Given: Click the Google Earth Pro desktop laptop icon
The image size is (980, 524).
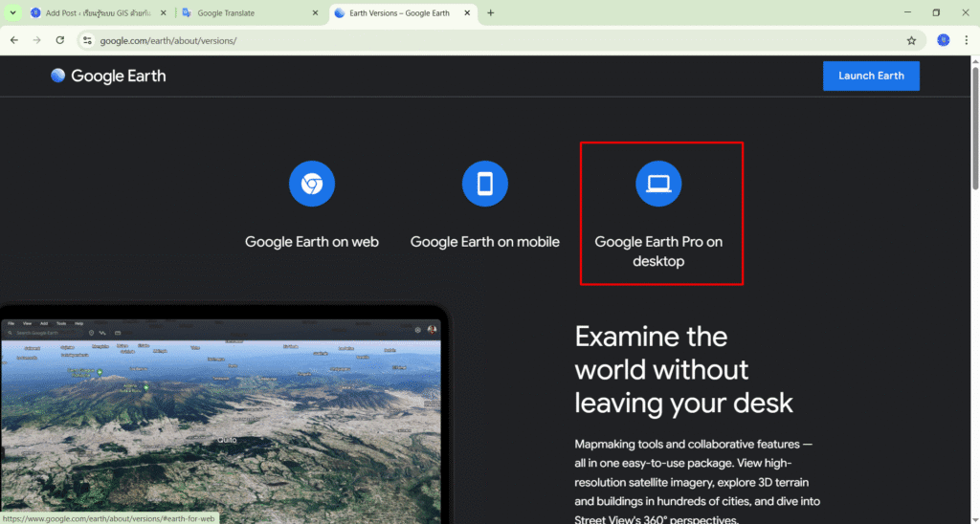Looking at the screenshot, I should coord(658,184).
